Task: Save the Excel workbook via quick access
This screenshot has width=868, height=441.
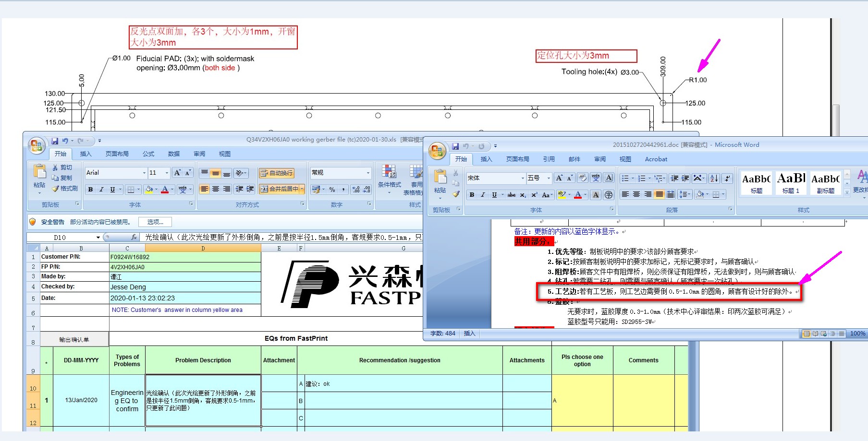Action: (x=55, y=141)
